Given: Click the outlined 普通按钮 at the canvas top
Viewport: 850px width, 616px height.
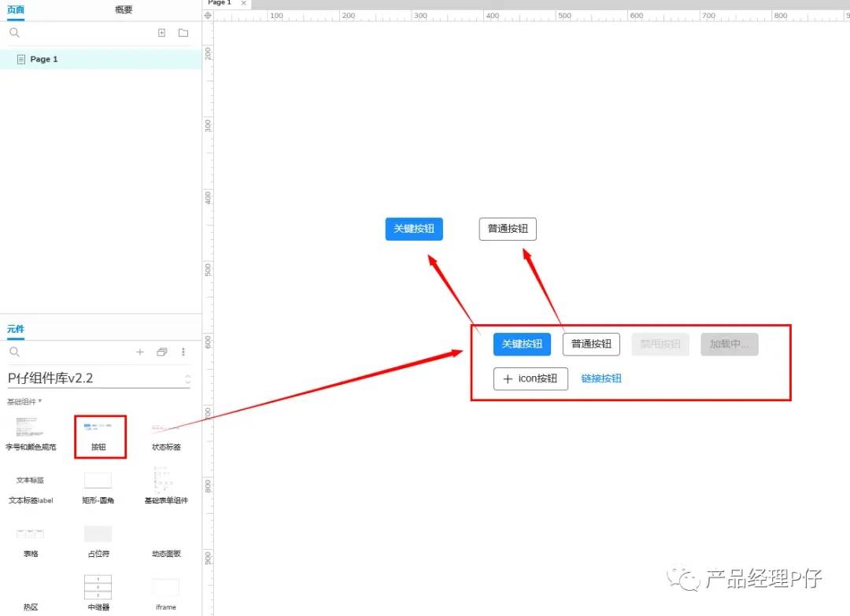Looking at the screenshot, I should click(508, 229).
